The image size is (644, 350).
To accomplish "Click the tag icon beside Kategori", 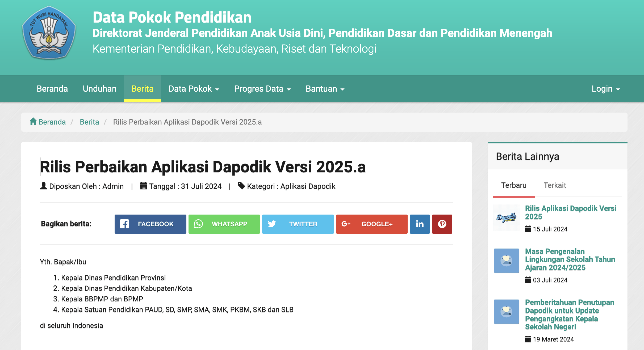I will pyautogui.click(x=241, y=186).
